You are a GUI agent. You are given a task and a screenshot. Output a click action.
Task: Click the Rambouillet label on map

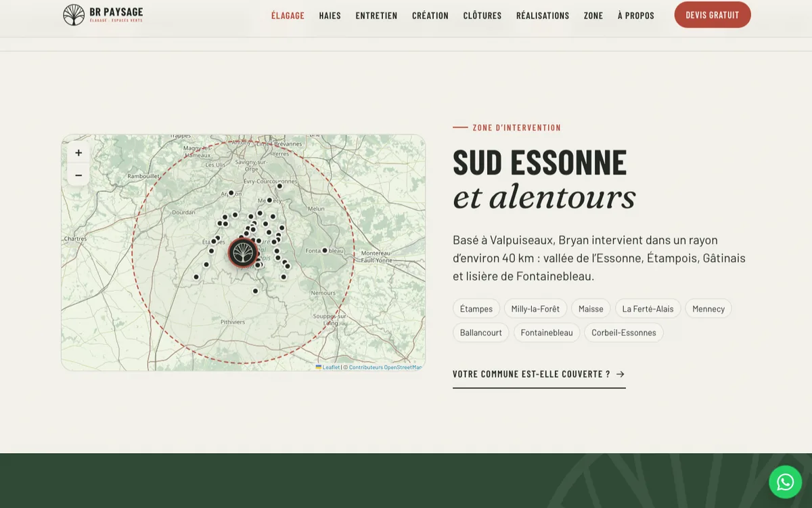tap(143, 176)
